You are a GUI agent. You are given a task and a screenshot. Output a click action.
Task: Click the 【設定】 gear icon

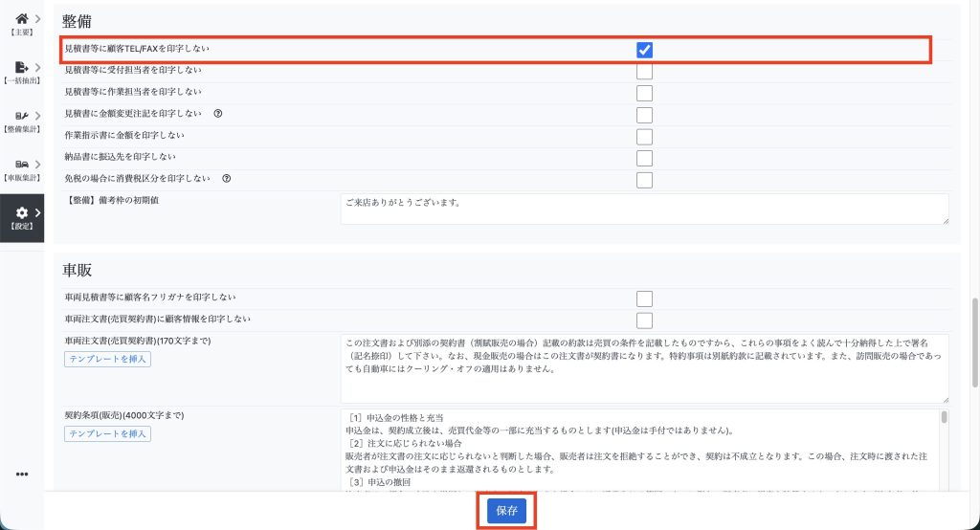pos(21,212)
